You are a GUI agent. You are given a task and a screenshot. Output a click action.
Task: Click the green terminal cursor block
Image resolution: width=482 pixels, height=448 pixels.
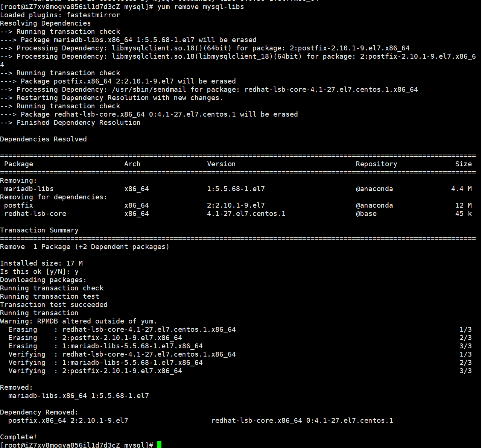[160, 445]
